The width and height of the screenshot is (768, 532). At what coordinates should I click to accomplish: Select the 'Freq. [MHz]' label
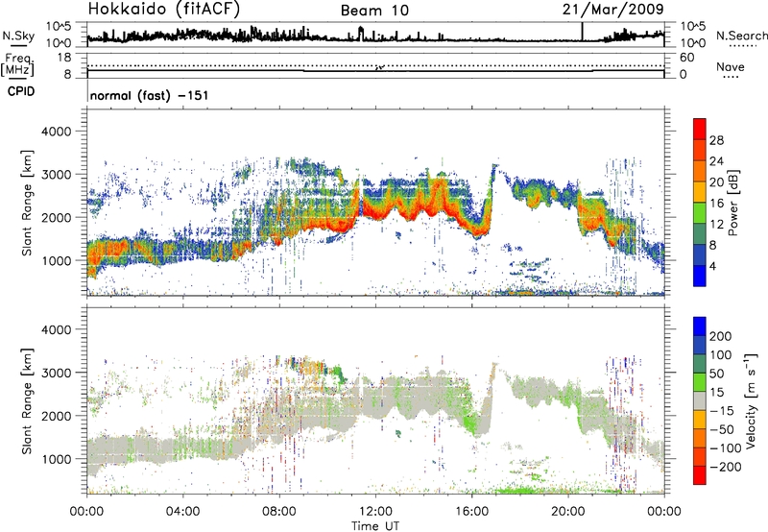(x=17, y=64)
